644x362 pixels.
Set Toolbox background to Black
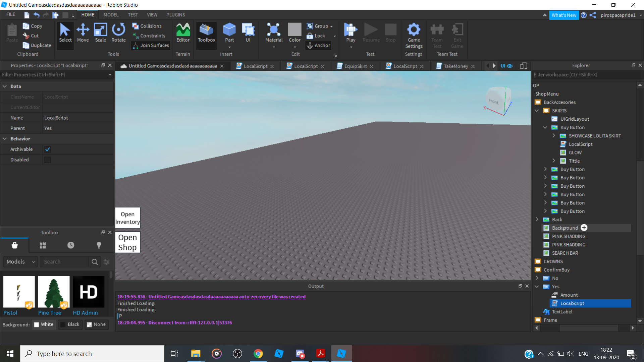tap(70, 324)
